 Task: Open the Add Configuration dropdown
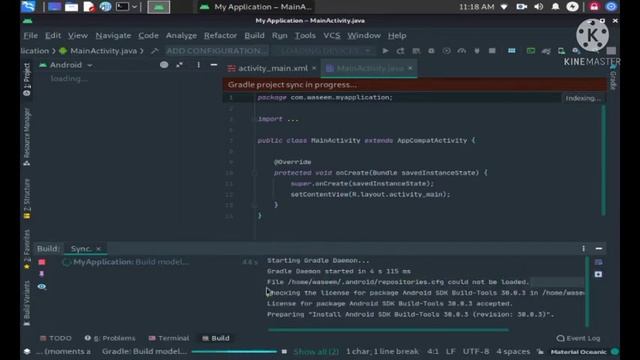point(216,51)
